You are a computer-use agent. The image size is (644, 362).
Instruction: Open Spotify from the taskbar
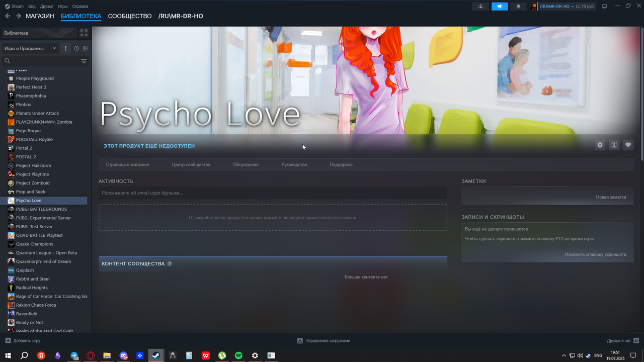(x=238, y=355)
